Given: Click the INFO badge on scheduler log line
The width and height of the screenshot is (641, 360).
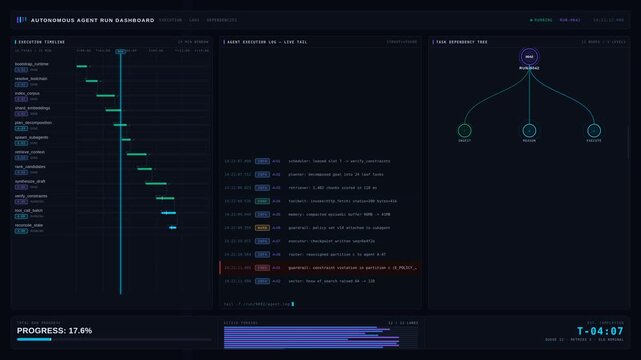Looking at the screenshot, I should [262, 161].
